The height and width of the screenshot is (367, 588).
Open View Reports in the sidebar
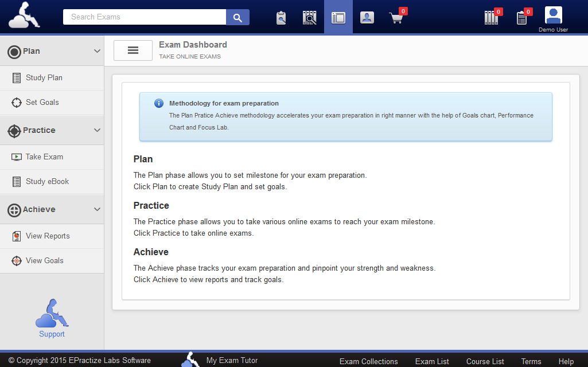coord(48,236)
